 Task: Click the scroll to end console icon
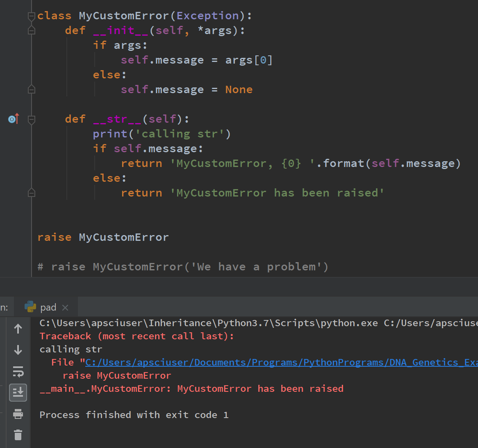click(x=18, y=392)
